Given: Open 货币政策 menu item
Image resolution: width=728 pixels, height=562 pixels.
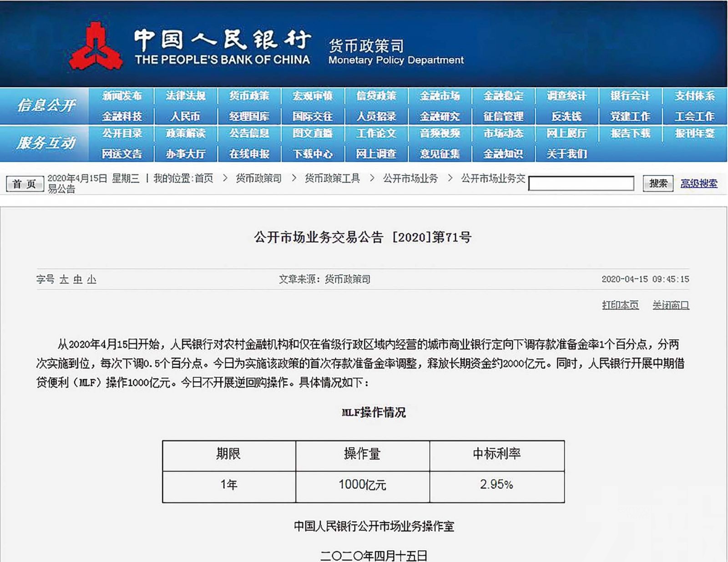Looking at the screenshot, I should (249, 96).
